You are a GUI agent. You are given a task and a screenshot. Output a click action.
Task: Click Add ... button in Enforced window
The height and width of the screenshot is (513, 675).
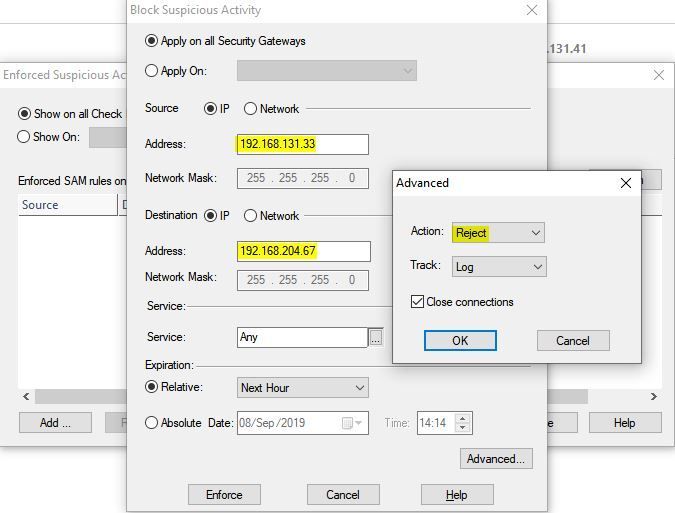tap(55, 423)
